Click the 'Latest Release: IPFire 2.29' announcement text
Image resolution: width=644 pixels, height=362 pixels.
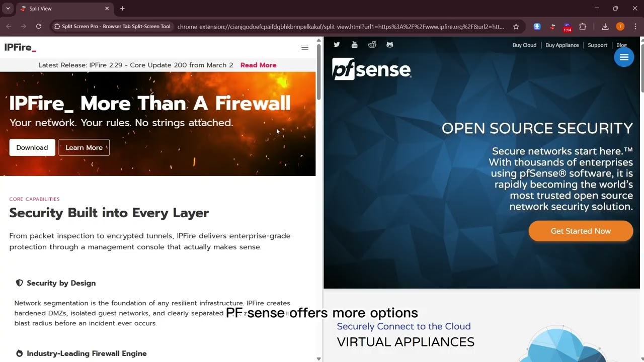[x=136, y=65]
